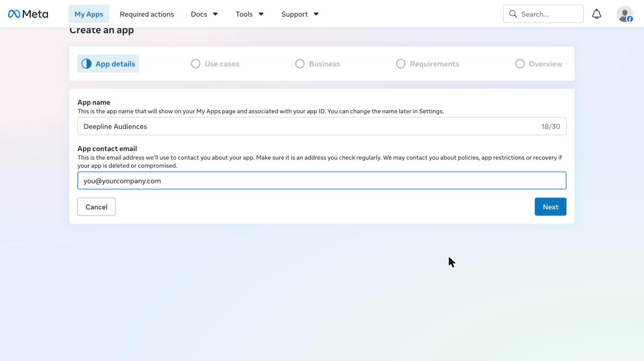Click the App details step label
This screenshot has width=644, height=361.
pos(115,64)
